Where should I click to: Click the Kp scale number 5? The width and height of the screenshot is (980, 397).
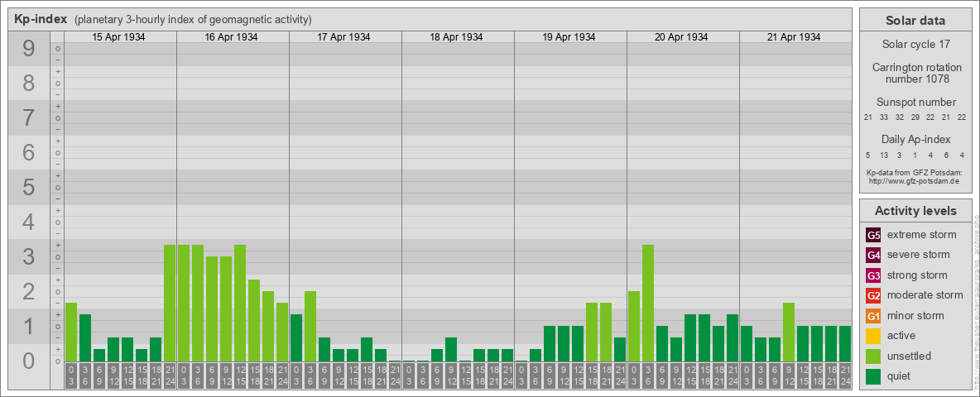tap(29, 187)
